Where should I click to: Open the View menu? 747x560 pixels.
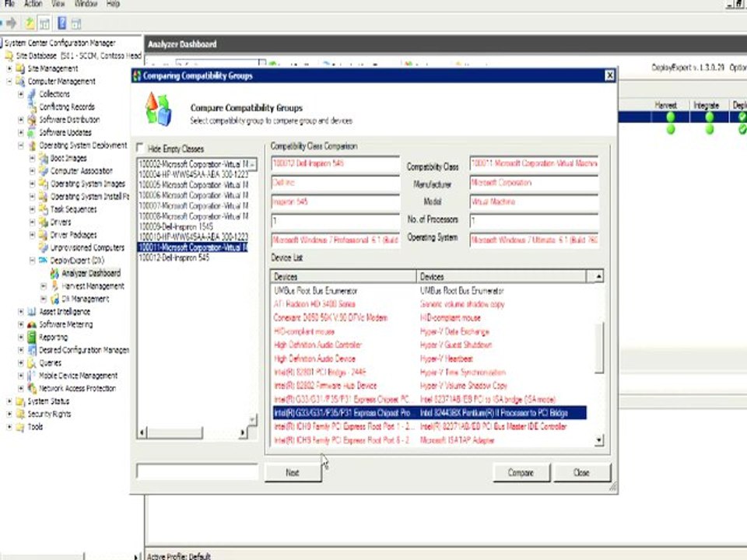pos(58,3)
